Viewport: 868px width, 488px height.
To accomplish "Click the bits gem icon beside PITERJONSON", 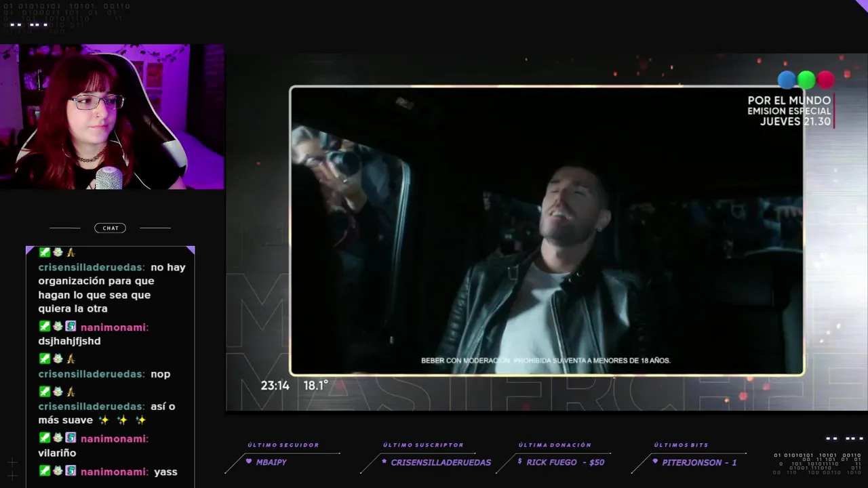I will [655, 462].
